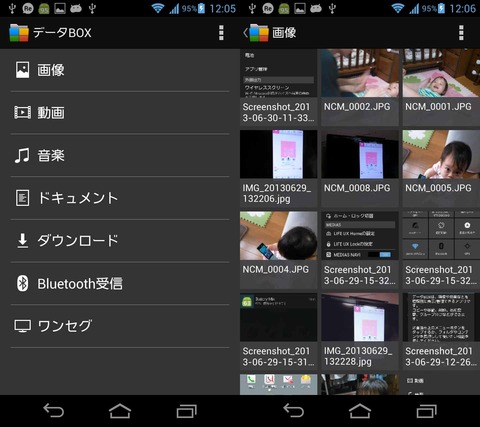Tap Home button in right navigation bar
The width and height of the screenshot is (480, 427).
pyautogui.click(x=360, y=411)
